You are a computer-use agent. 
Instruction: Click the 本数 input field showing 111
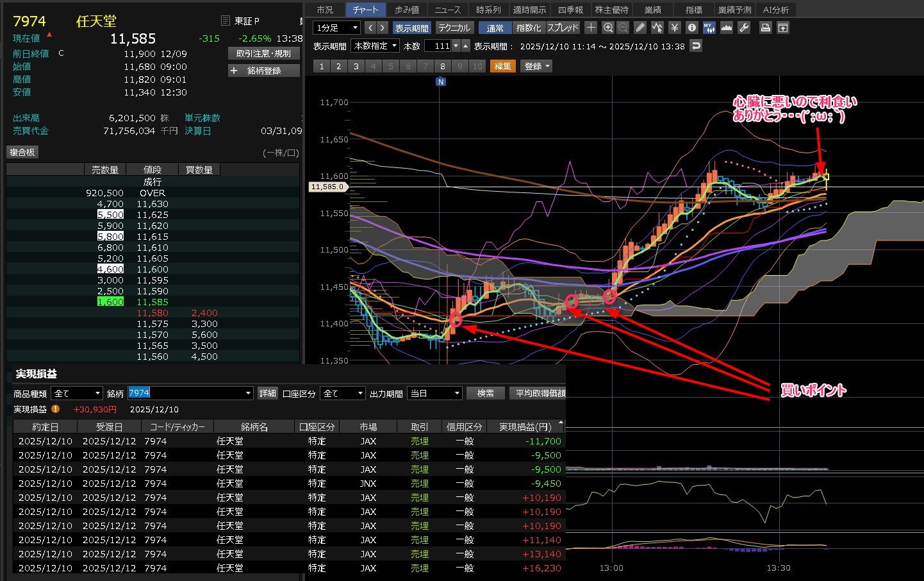coord(439,46)
